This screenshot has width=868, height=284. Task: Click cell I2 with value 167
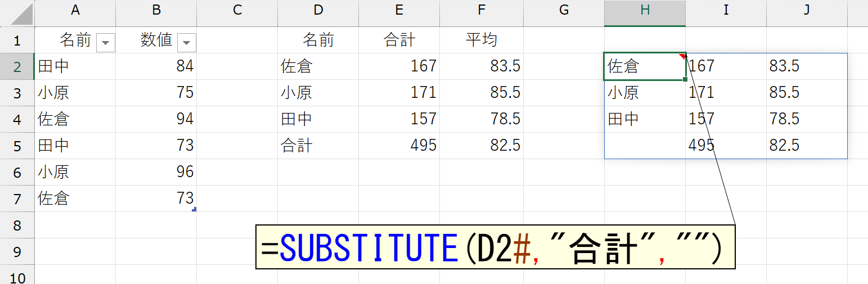click(x=726, y=66)
